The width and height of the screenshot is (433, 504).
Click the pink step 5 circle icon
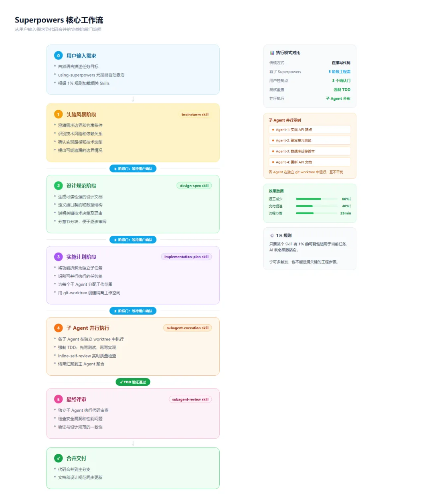click(x=59, y=399)
